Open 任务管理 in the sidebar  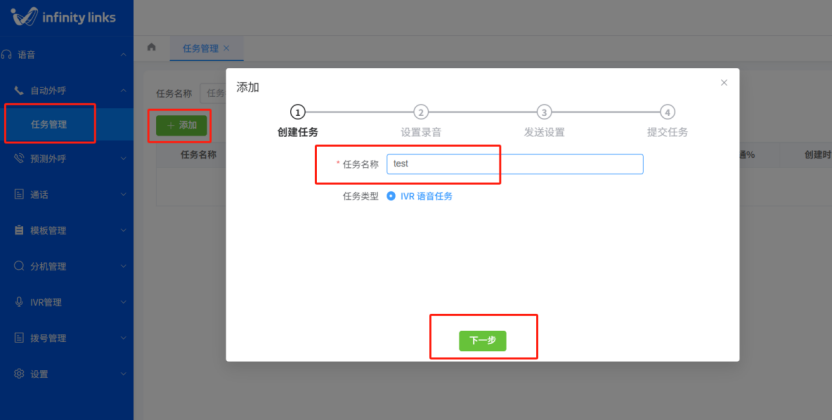[49, 125]
